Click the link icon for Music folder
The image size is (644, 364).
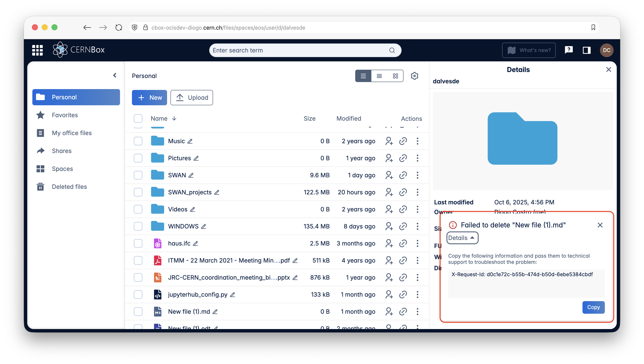click(x=403, y=141)
